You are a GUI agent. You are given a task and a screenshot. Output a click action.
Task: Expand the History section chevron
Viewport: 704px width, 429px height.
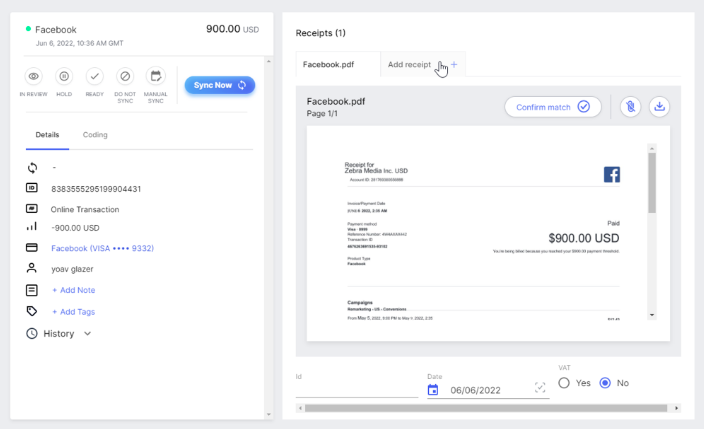(x=88, y=334)
